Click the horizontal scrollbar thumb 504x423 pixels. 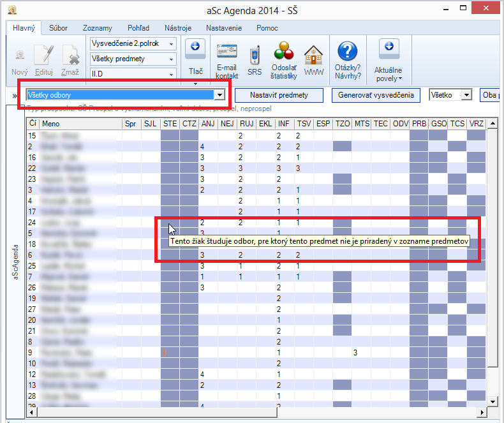156,412
